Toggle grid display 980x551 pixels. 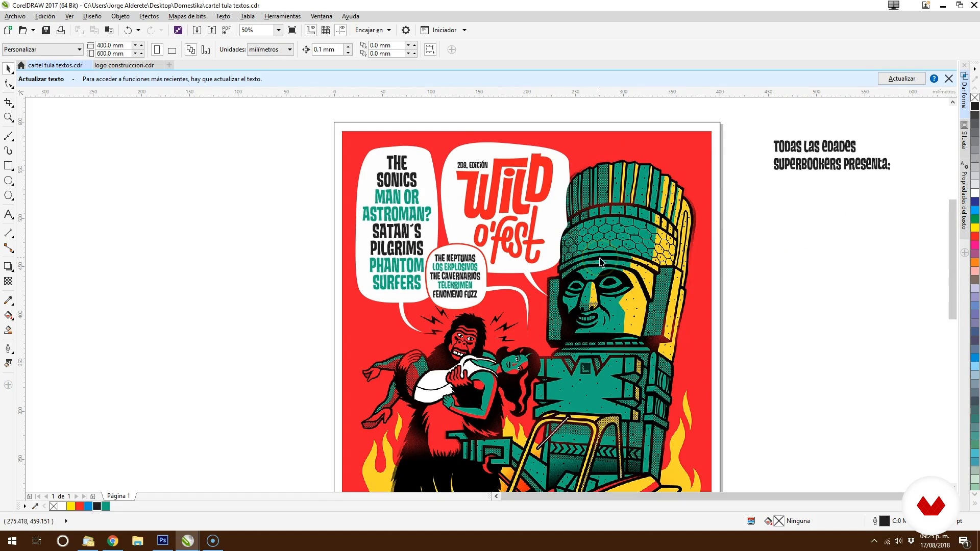[326, 30]
